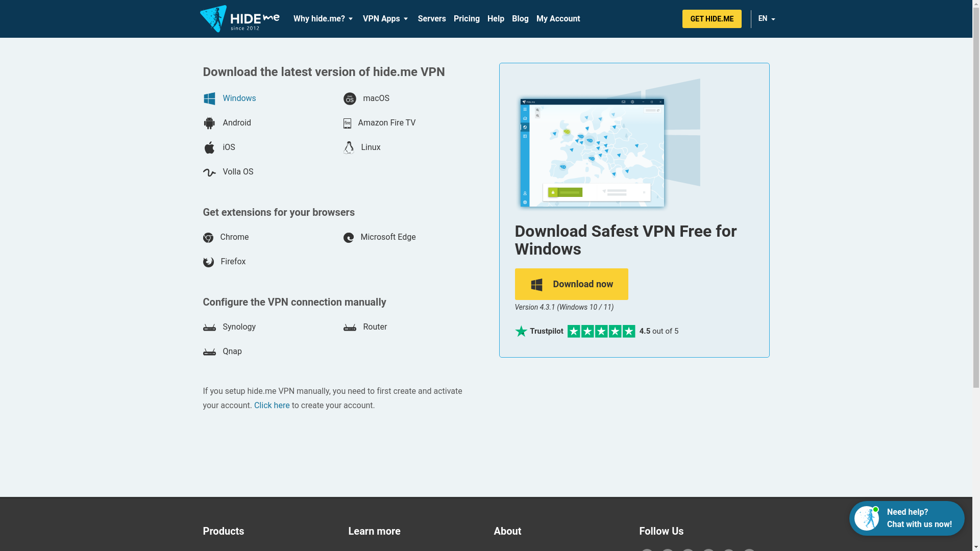Viewport: 980px width, 551px height.
Task: Expand the Why hide.me? dropdown menu
Action: (x=323, y=19)
